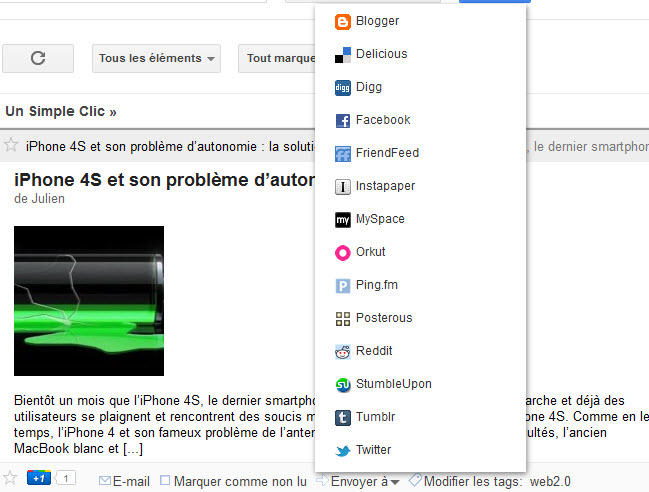Viewport: 649px width, 492px height.
Task: Toggle the Envoyer à dropdown arrow
Action: click(x=395, y=482)
